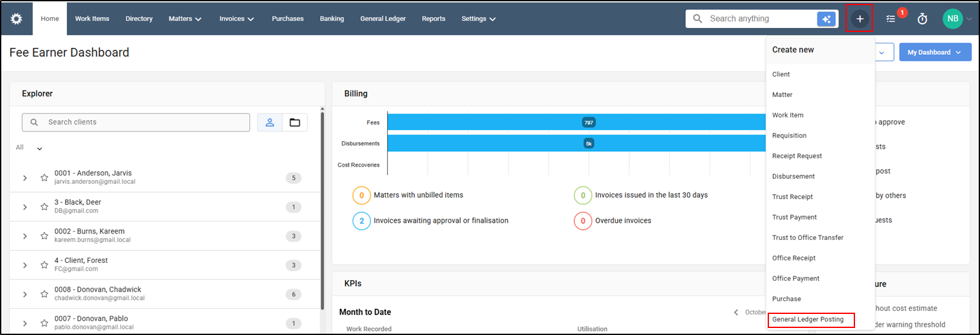Click Matters with unbilled items link
This screenshot has height=335, width=980.
[x=418, y=195]
